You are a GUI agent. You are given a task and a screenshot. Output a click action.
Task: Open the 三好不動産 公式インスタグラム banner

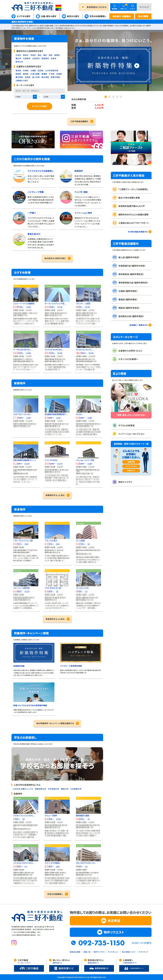(81, 140)
